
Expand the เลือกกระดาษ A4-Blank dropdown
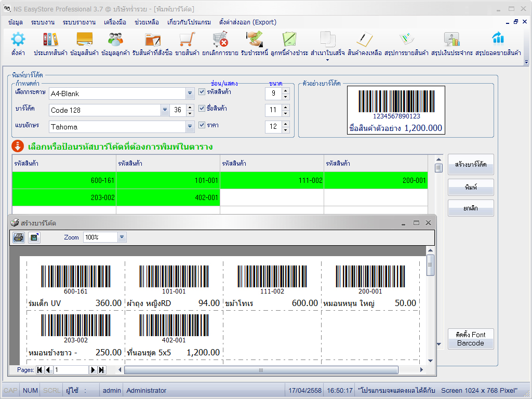pyautogui.click(x=190, y=94)
